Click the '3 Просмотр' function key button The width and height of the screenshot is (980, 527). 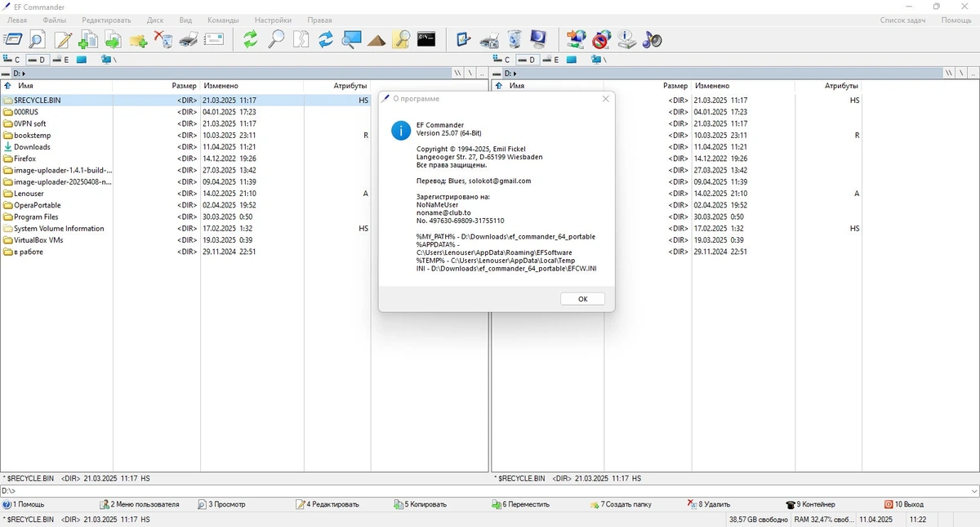[221, 505]
